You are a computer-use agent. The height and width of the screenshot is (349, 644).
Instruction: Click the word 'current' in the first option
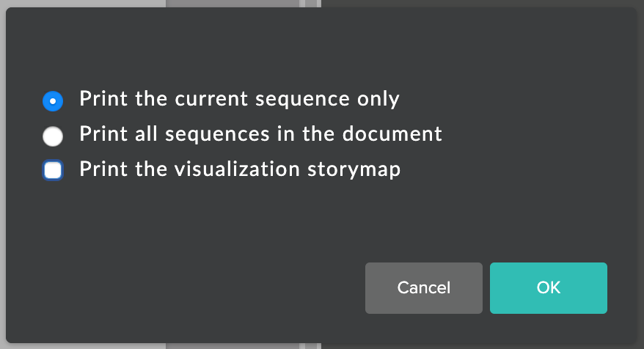(211, 99)
